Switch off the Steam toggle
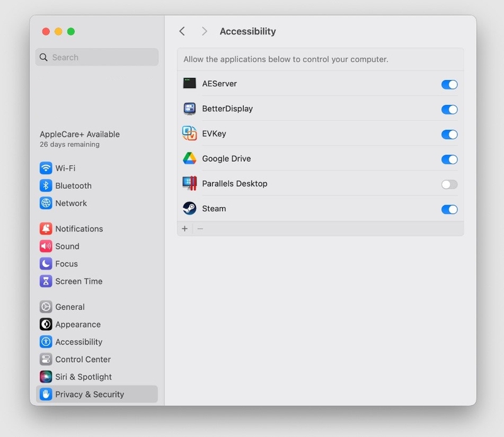 coord(449,210)
